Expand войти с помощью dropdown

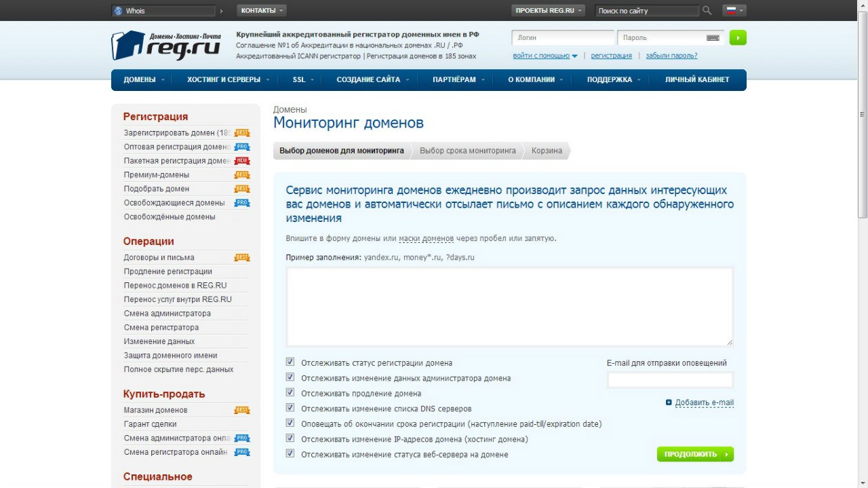(545, 56)
